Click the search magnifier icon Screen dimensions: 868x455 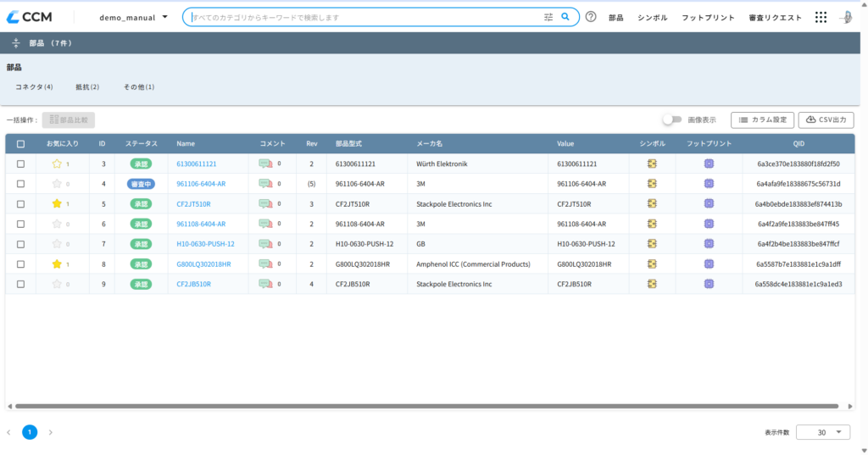[x=565, y=17]
